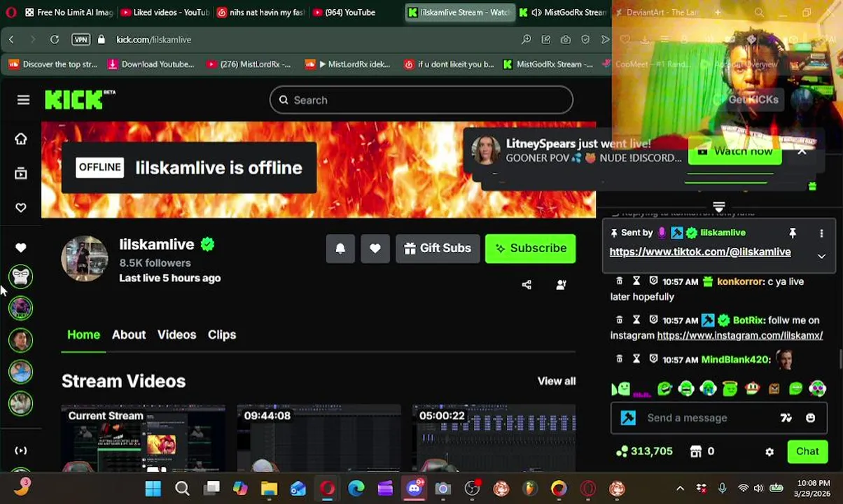Screen dimensions: 843x504
Task: Switch to the About tab
Action: pyautogui.click(x=129, y=335)
